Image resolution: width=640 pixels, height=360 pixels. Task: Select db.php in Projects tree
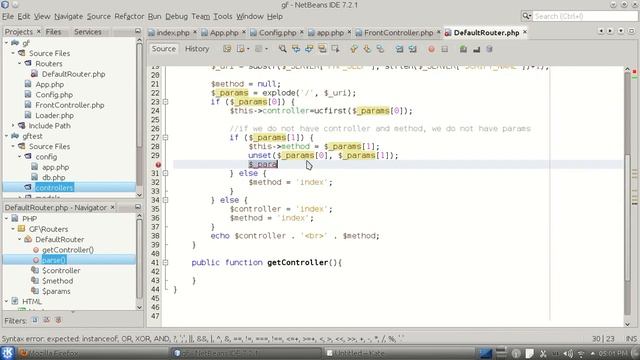coord(53,177)
